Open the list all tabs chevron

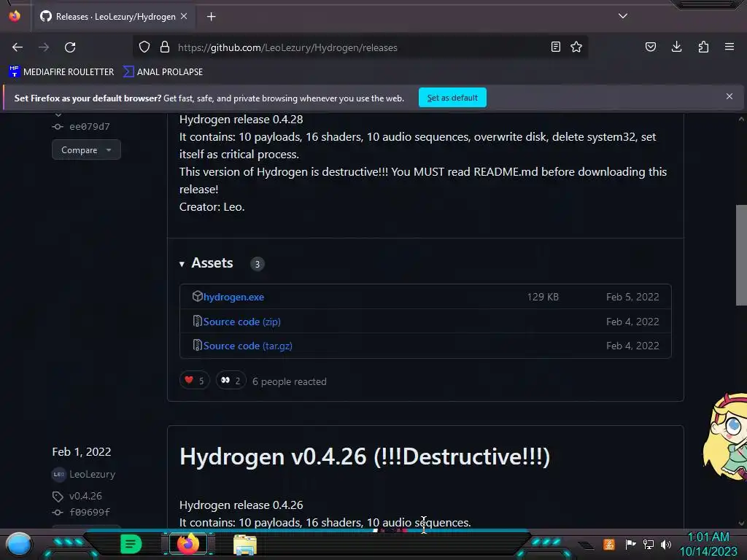(x=623, y=16)
